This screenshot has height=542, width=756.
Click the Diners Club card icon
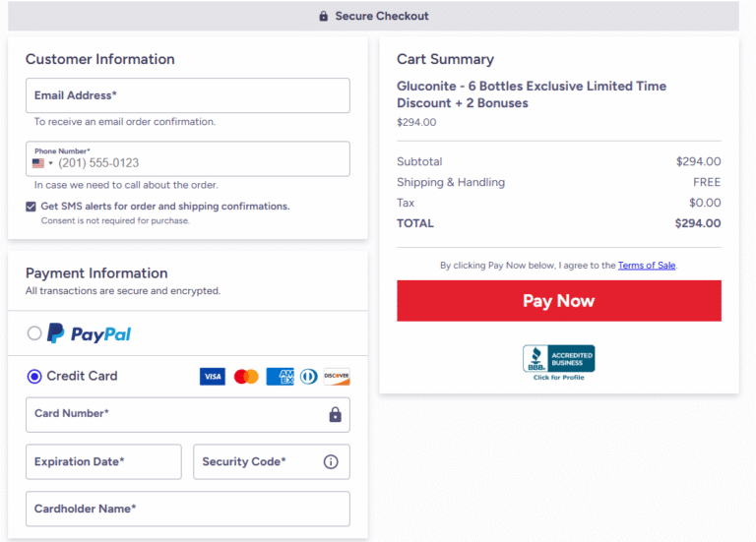point(308,377)
